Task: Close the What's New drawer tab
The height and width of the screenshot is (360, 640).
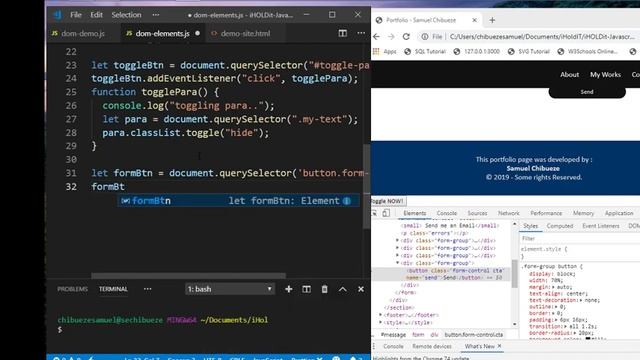Action: point(499,346)
